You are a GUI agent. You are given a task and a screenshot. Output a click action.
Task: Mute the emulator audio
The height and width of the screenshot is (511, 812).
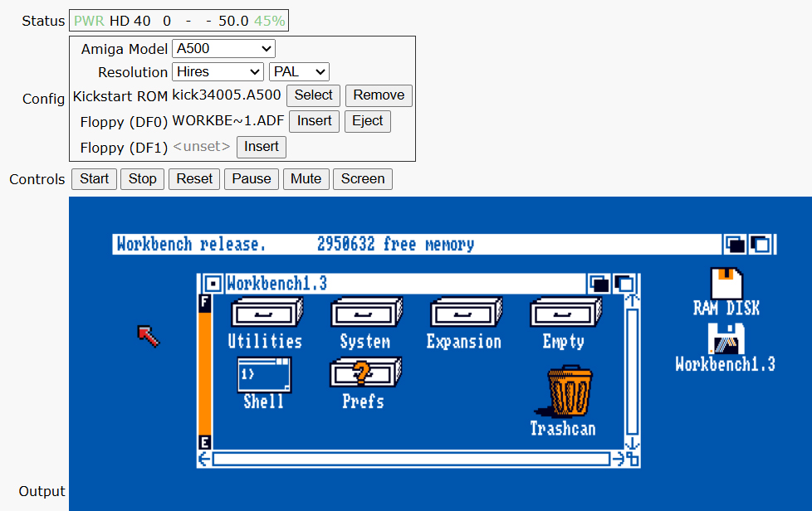(x=306, y=178)
